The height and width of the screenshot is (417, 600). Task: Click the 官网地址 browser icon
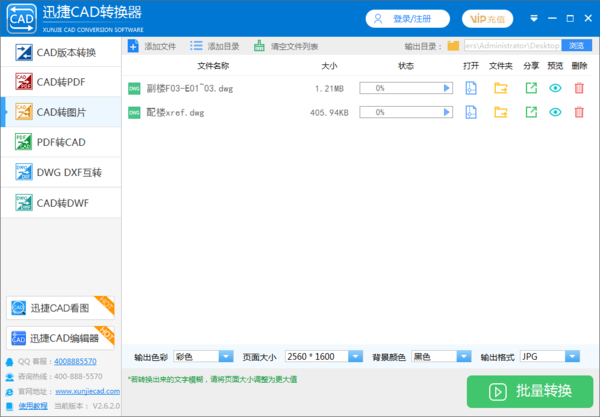10,392
